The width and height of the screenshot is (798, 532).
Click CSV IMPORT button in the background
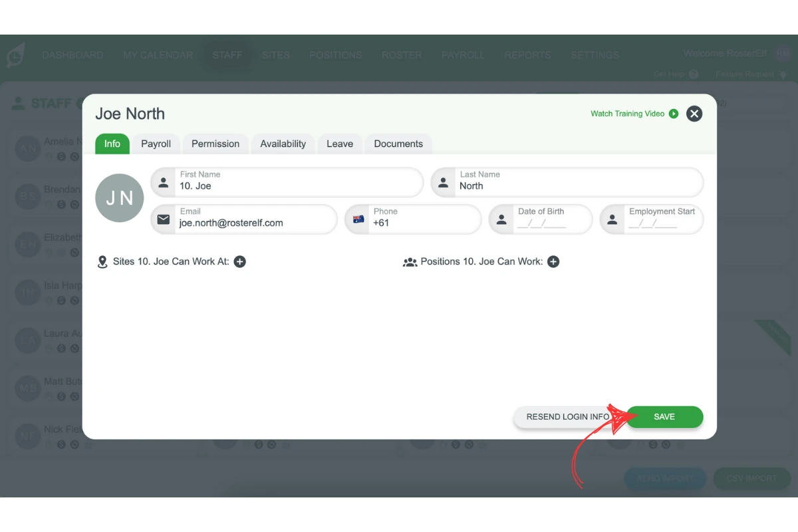coord(751,478)
